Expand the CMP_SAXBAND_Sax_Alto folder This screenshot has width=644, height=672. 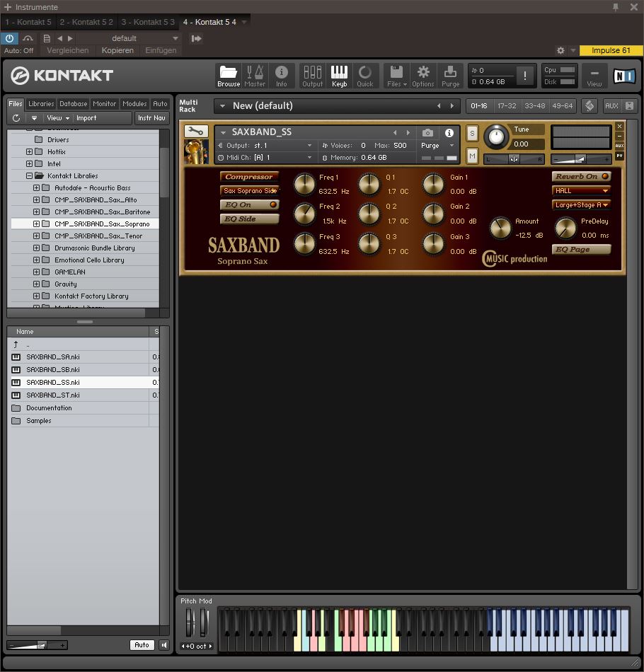coord(36,199)
